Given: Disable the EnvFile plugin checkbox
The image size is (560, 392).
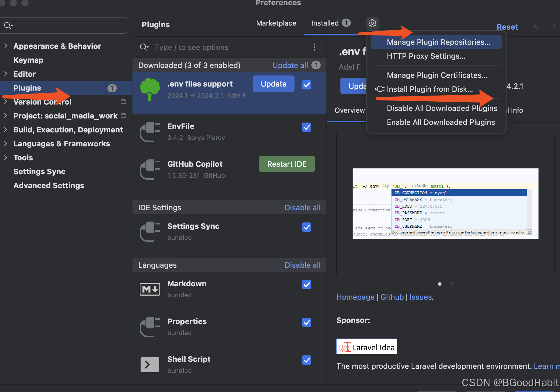Looking at the screenshot, I should click(x=306, y=127).
